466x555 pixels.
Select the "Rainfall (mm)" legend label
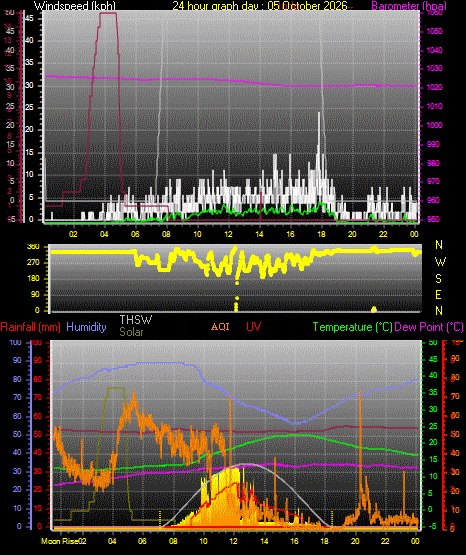tap(30, 327)
